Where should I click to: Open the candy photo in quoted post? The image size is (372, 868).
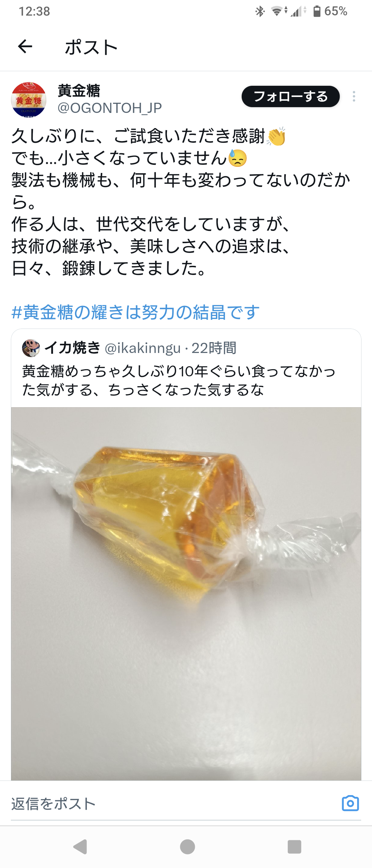186,593
